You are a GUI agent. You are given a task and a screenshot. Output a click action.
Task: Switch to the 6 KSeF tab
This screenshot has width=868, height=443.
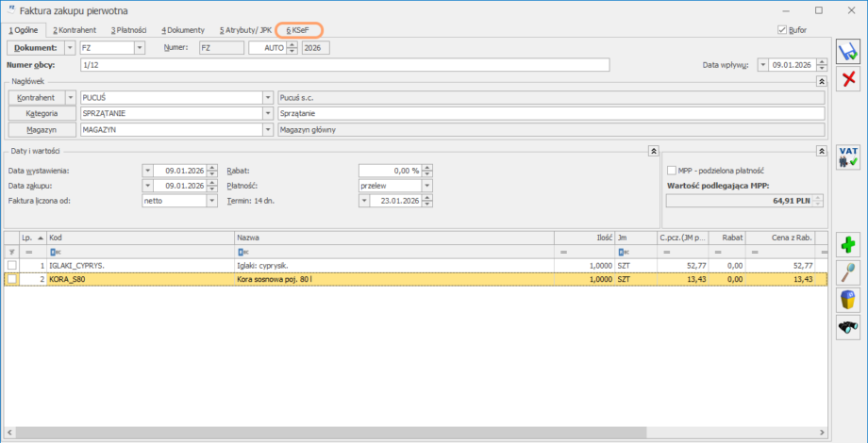point(298,30)
